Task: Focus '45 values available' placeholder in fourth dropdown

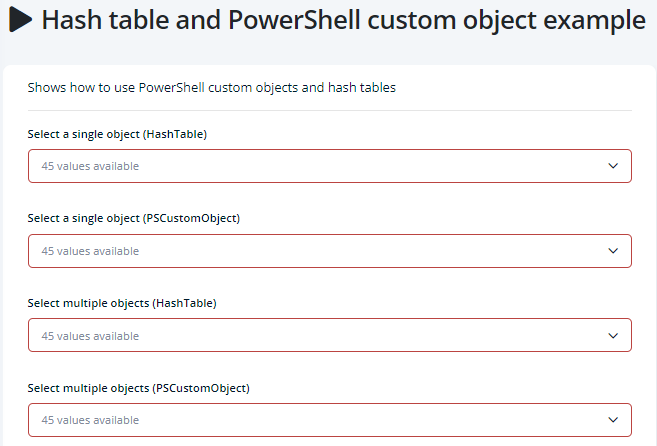Action: click(90, 420)
